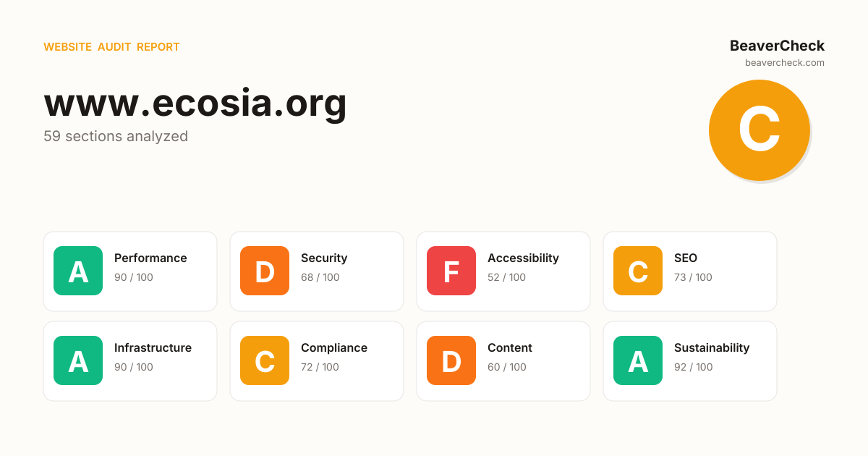Click the Accessibility 52 / 100 score
Image resolution: width=868 pixels, height=456 pixels.
tap(507, 277)
